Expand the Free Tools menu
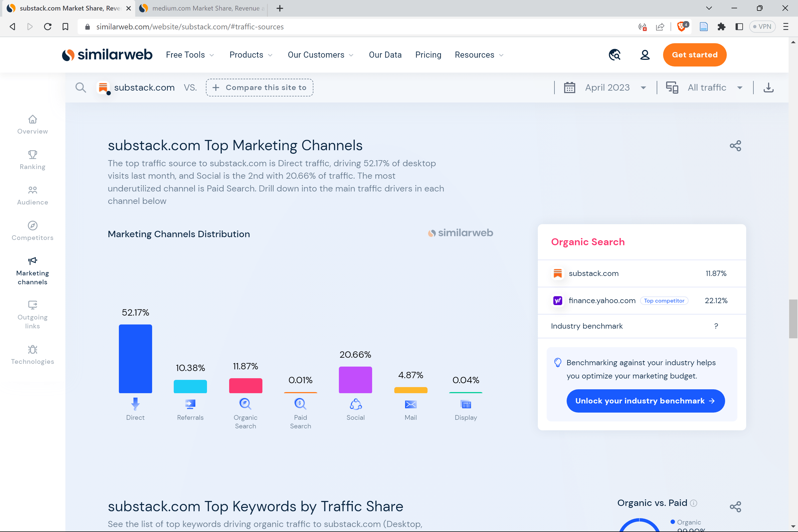 tap(190, 55)
